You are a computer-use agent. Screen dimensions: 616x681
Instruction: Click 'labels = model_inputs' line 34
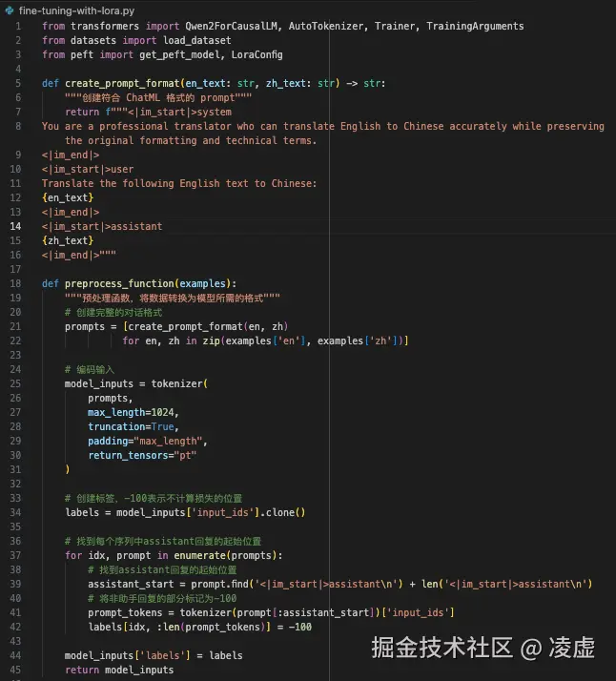tap(185, 512)
